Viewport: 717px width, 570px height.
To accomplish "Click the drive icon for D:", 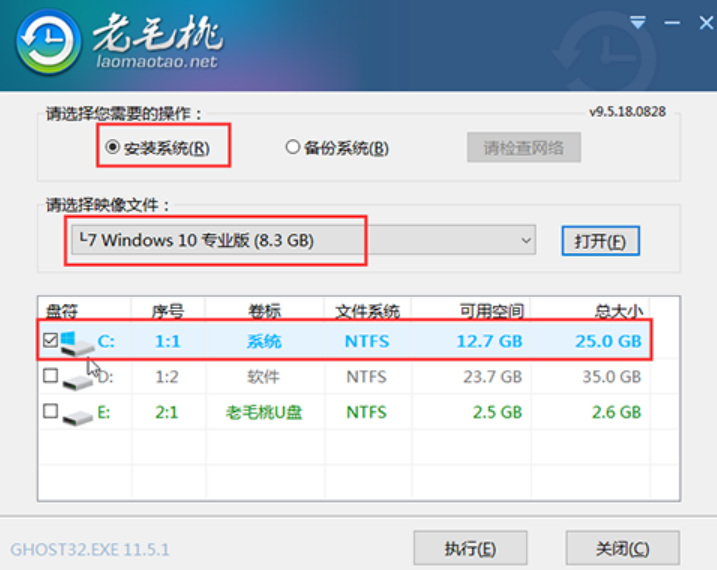I will pyautogui.click(x=77, y=381).
